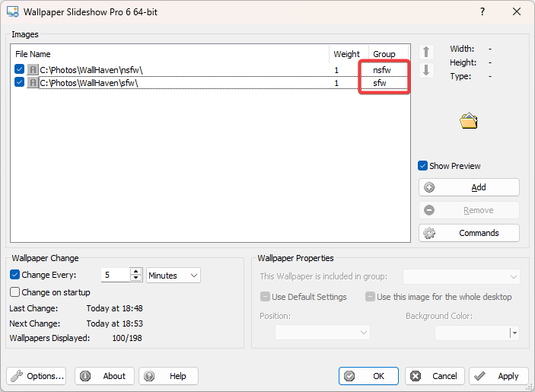The image size is (535, 392).
Task: Close the Wallpaper Slideshow Pro window
Action: (x=517, y=11)
